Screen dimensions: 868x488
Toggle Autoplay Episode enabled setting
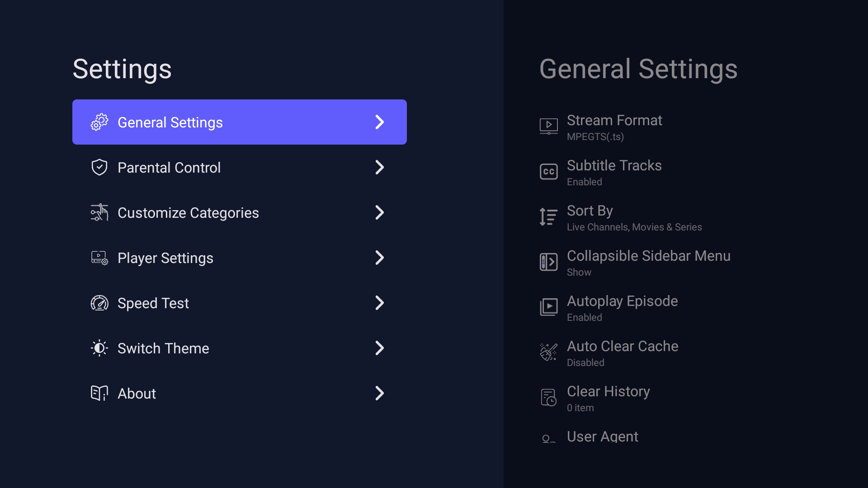click(622, 308)
